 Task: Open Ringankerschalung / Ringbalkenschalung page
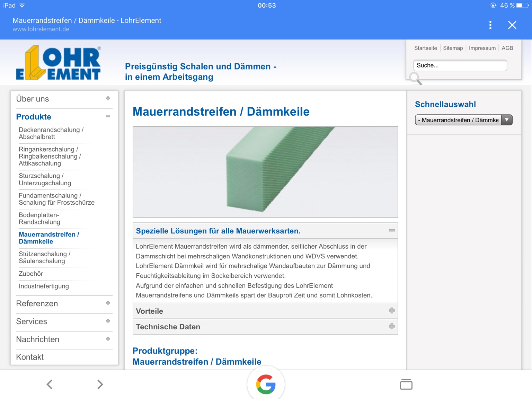coord(50,156)
